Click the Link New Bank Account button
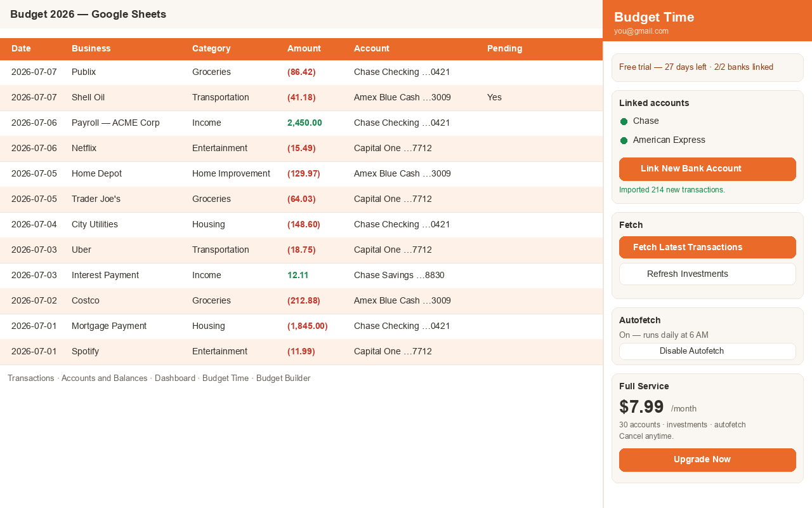The width and height of the screenshot is (812, 508). point(707,169)
